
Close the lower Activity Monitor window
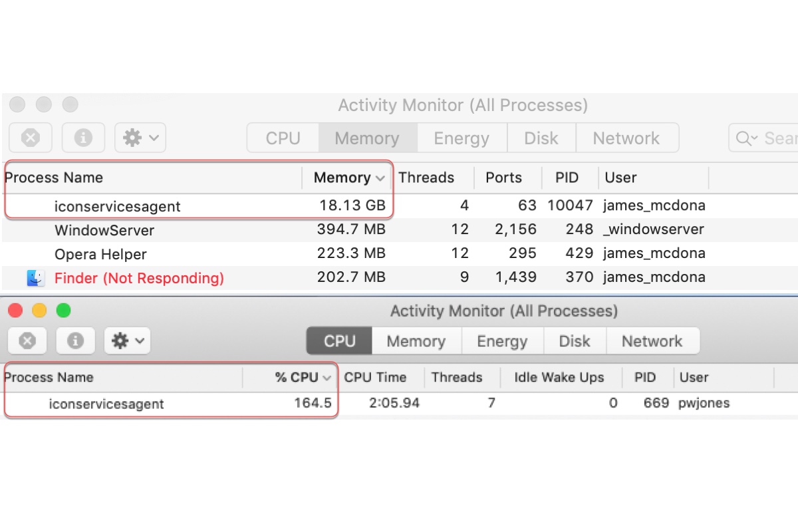coord(15,311)
